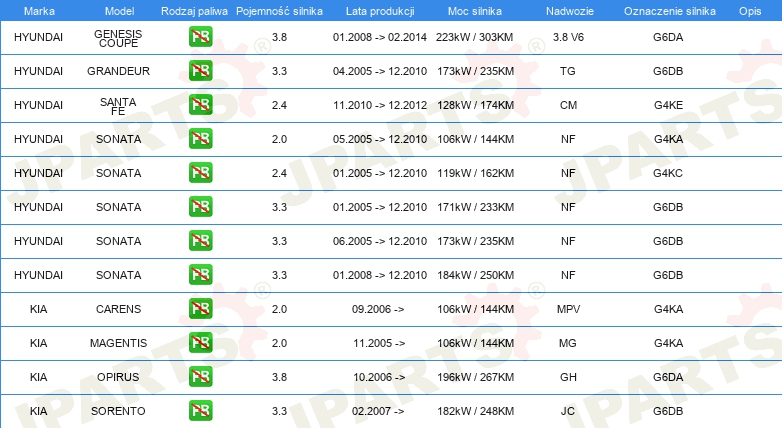Image resolution: width=782 pixels, height=428 pixels.
Task: Click the G4KE engine code
Action: [x=668, y=105]
